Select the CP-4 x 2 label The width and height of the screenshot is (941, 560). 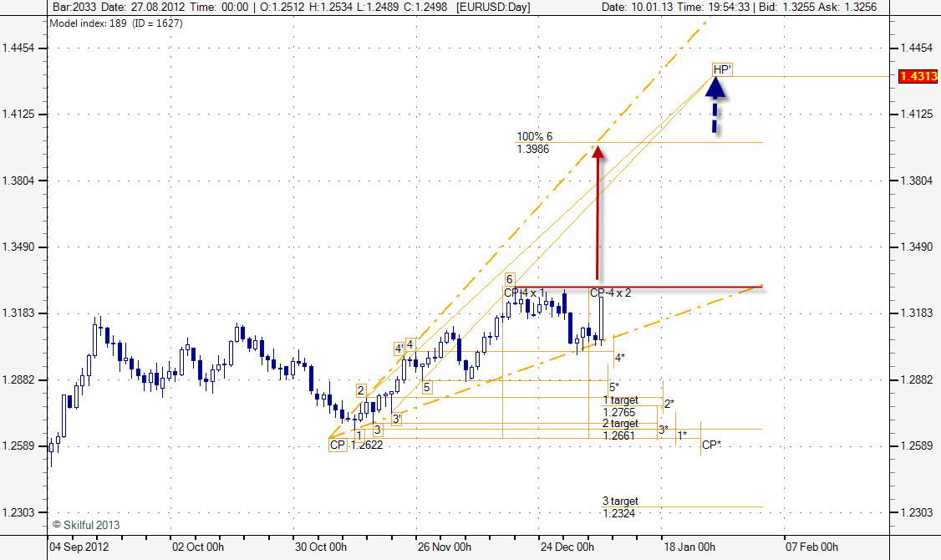(x=610, y=293)
